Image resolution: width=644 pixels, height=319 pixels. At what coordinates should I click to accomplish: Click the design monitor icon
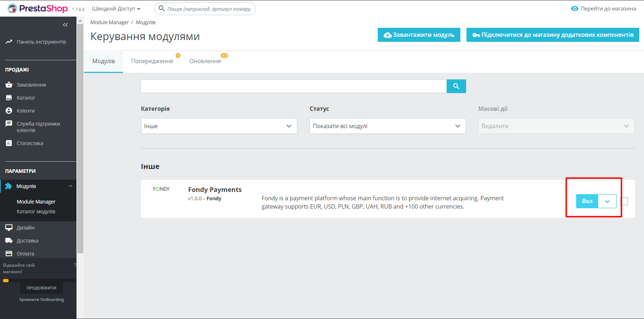(9, 228)
